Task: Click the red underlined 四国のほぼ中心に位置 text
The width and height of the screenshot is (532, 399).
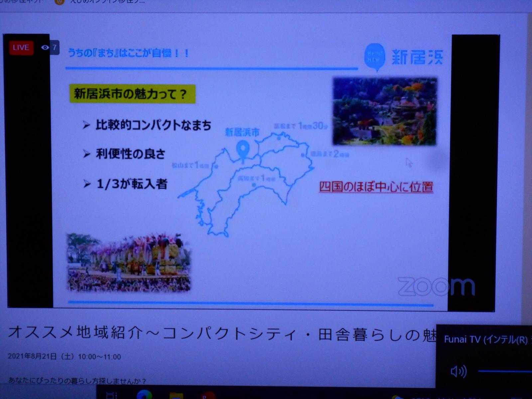Action: (376, 187)
